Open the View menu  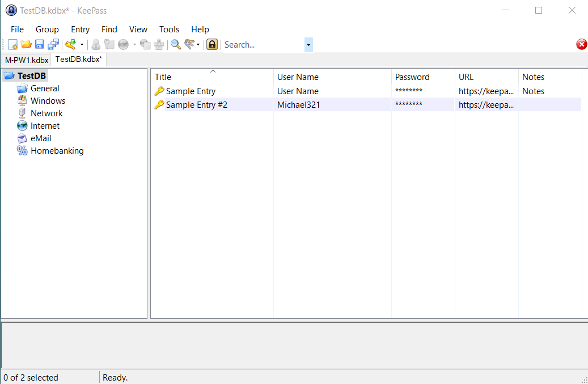coord(138,29)
